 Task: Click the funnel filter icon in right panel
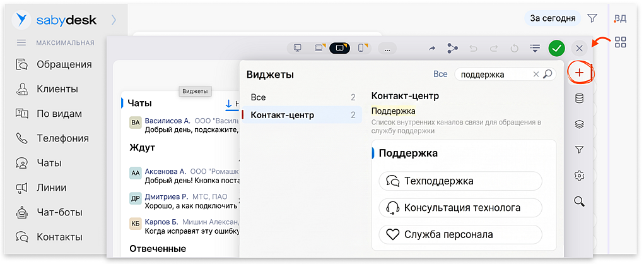click(x=579, y=150)
